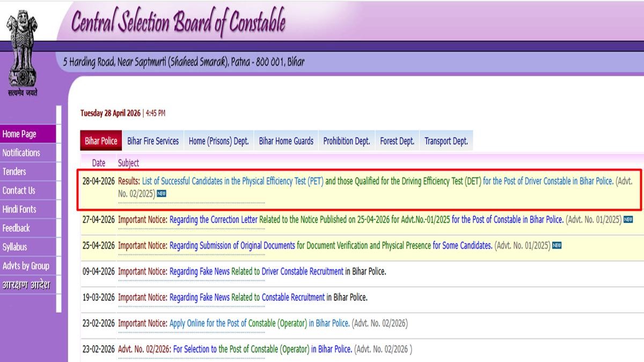Open Tenders in the left menu
The height and width of the screenshot is (362, 644).
tap(14, 172)
